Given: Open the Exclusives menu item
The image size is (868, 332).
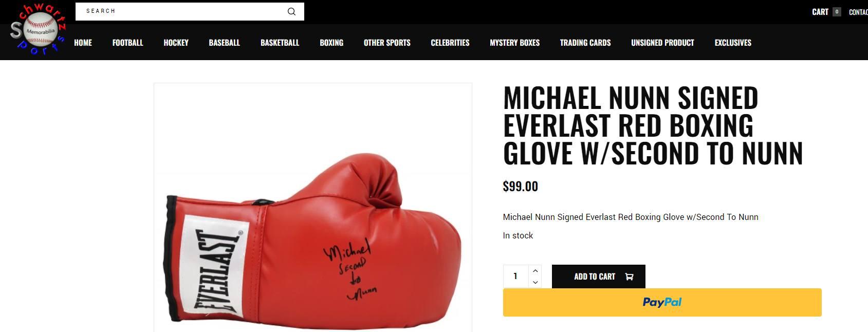Looking at the screenshot, I should 733,43.
